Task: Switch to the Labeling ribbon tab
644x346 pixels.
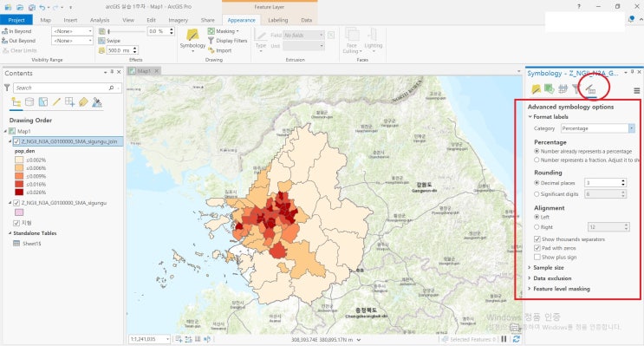Action: (x=278, y=20)
